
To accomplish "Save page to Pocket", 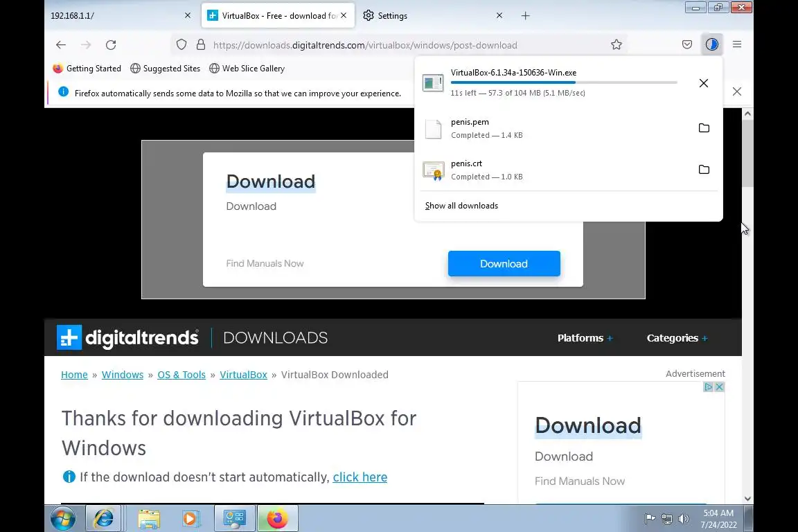I will point(687,45).
